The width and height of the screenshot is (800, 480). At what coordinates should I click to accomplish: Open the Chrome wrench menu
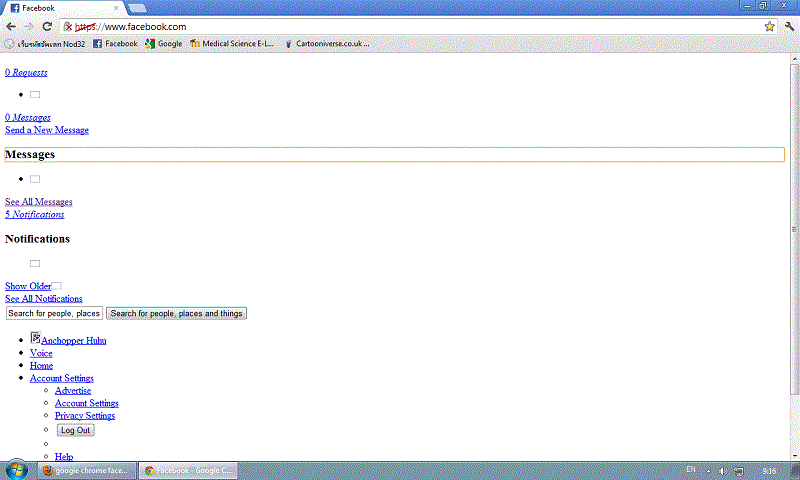coord(789,27)
